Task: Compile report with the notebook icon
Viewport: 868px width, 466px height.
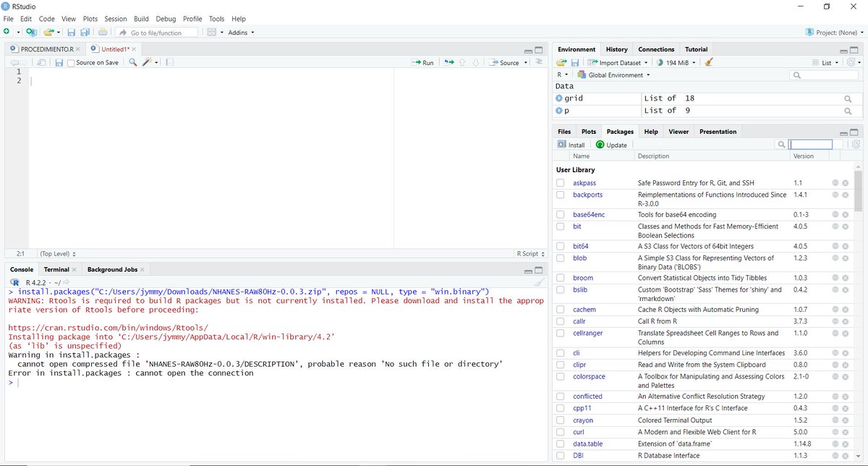Action: coord(170,62)
